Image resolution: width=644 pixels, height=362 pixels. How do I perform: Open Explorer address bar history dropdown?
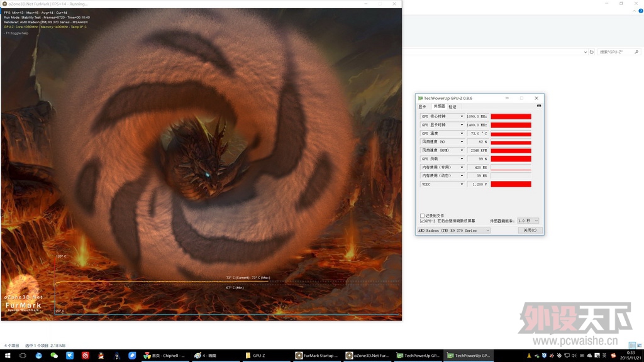pyautogui.click(x=586, y=52)
